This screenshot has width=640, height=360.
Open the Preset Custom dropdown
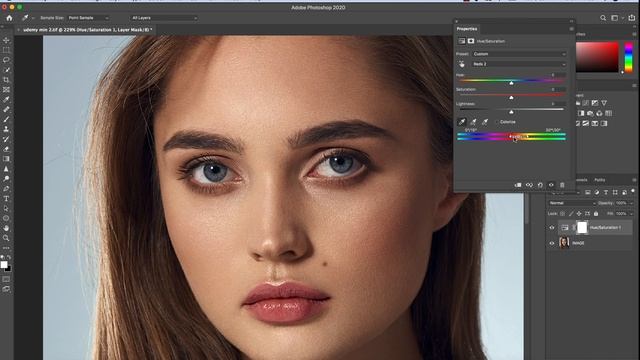click(x=519, y=54)
